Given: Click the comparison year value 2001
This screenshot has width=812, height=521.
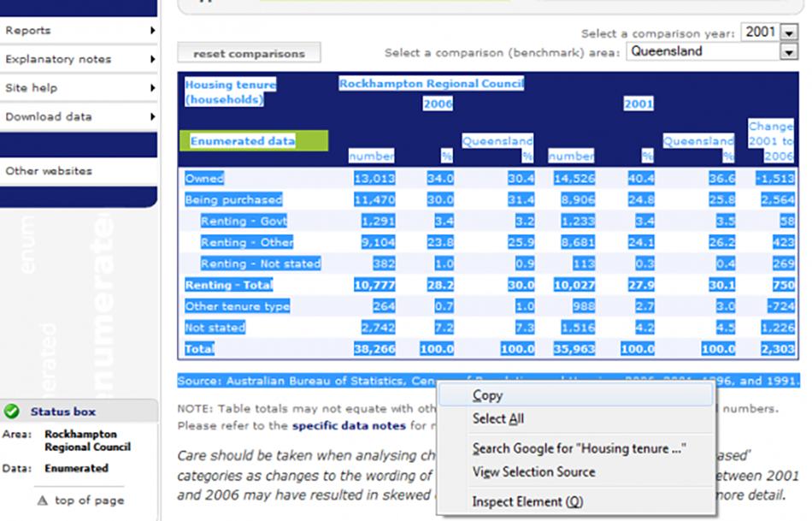Looking at the screenshot, I should click(x=760, y=33).
